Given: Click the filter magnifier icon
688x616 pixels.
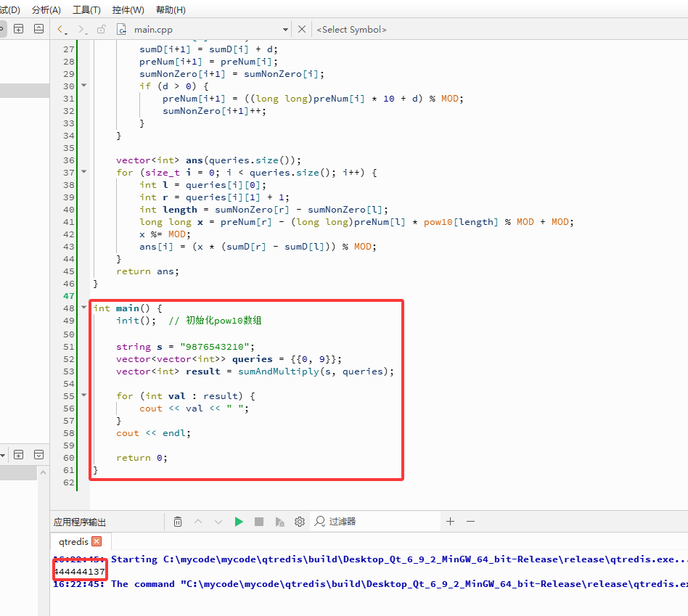Looking at the screenshot, I should pyautogui.click(x=320, y=521).
